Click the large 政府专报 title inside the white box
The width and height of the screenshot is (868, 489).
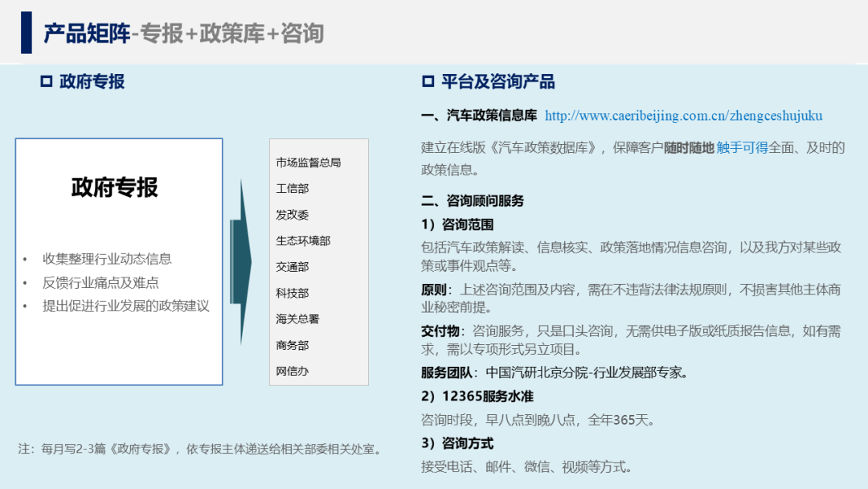pyautogui.click(x=115, y=187)
